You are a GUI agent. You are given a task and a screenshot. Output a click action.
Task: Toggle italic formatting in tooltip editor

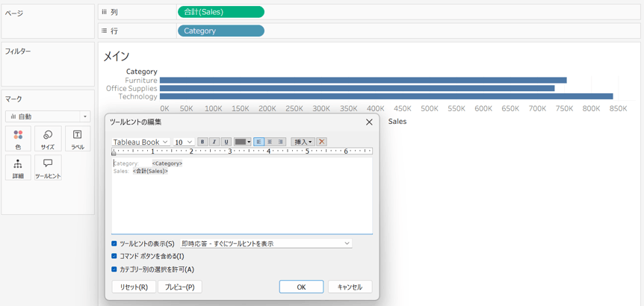tap(214, 142)
